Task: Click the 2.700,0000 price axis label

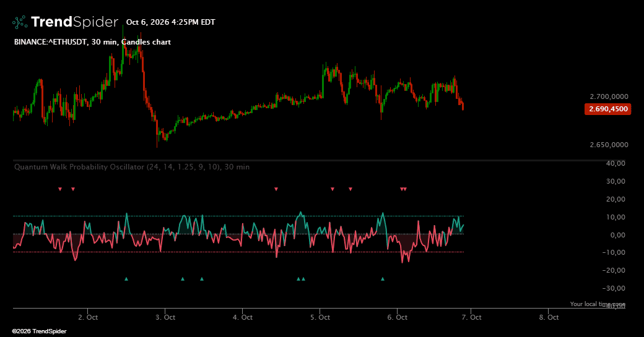Action: (609, 96)
